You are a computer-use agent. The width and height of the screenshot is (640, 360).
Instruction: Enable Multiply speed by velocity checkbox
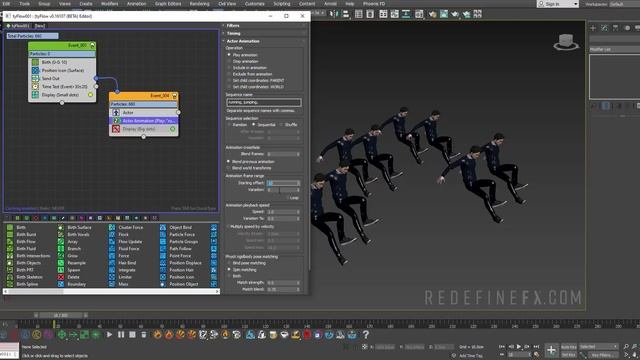(x=228, y=227)
